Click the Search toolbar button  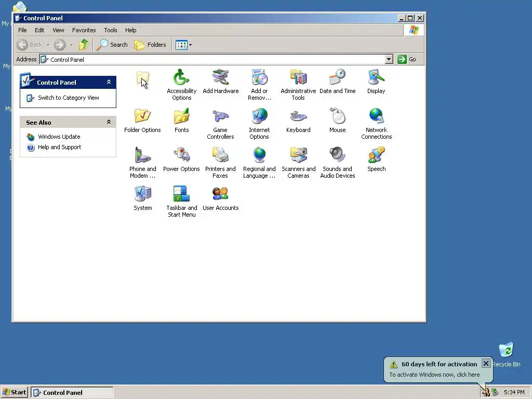coord(112,45)
